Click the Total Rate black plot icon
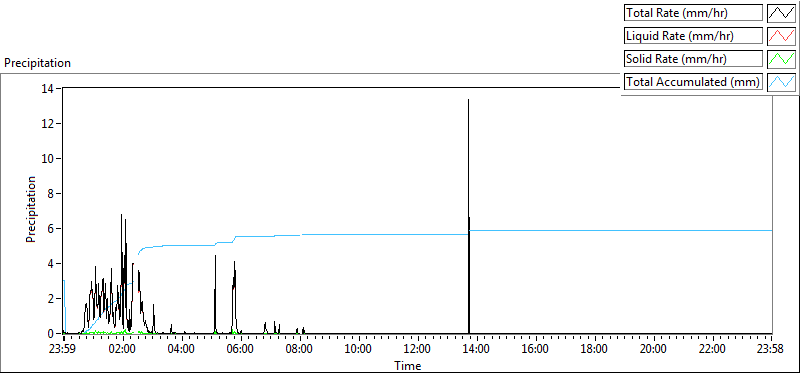 782,12
